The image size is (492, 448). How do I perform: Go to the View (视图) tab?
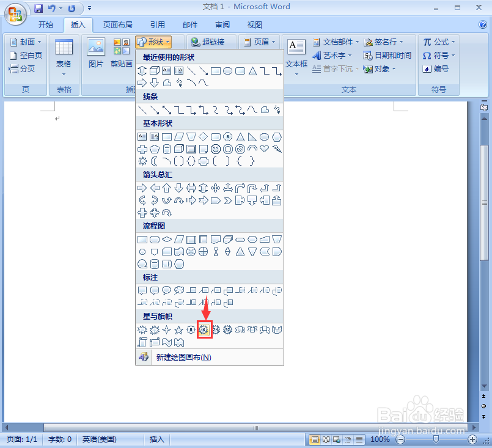pyautogui.click(x=254, y=24)
